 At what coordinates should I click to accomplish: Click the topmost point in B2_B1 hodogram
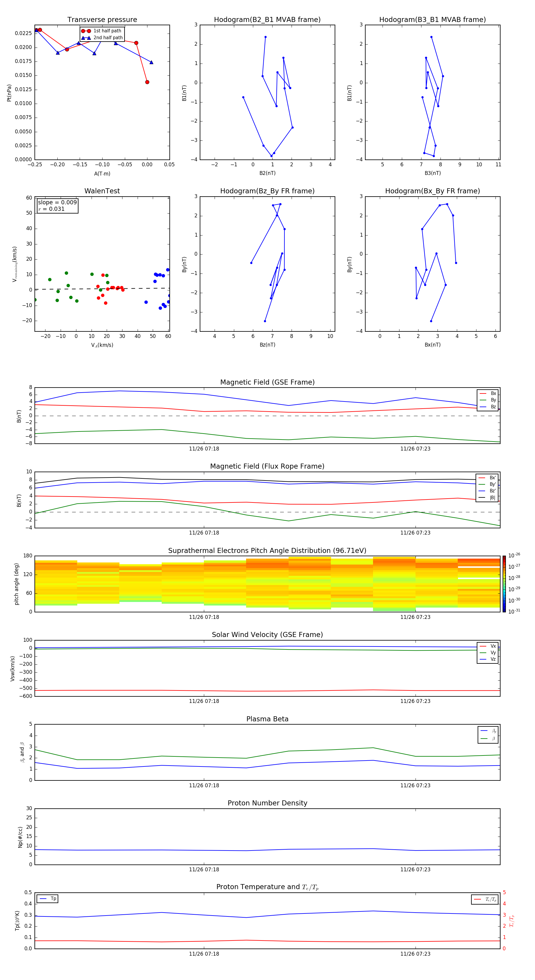265,37
